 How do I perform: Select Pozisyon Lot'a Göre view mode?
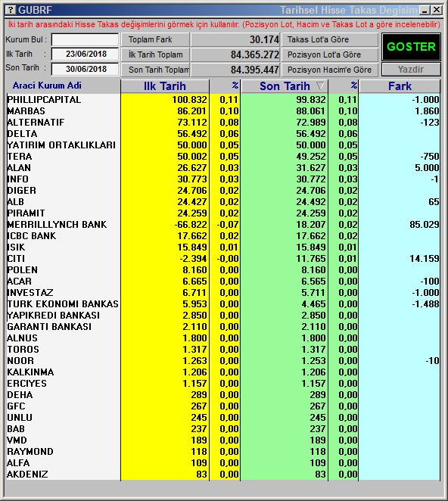coord(330,54)
